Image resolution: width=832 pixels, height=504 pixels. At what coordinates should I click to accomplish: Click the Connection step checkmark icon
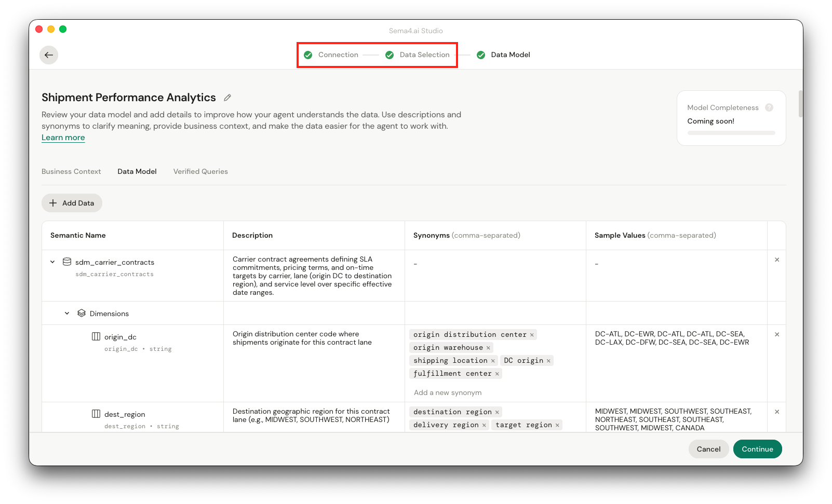307,55
